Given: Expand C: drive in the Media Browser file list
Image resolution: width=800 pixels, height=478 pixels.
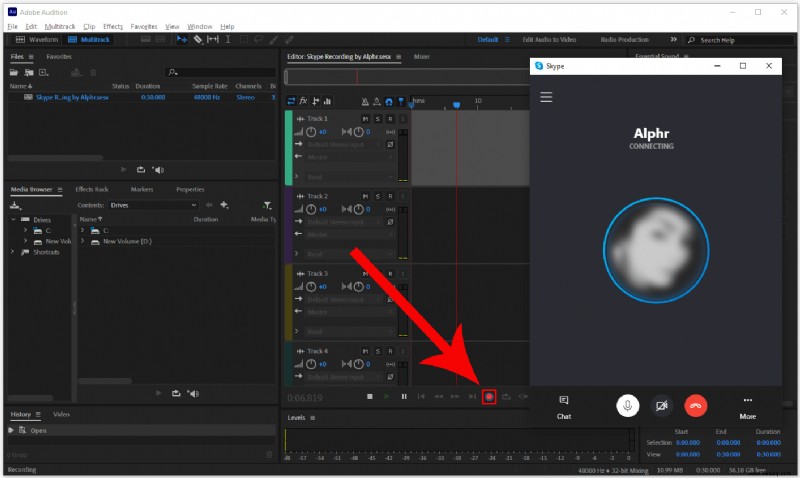Looking at the screenshot, I should pos(83,230).
